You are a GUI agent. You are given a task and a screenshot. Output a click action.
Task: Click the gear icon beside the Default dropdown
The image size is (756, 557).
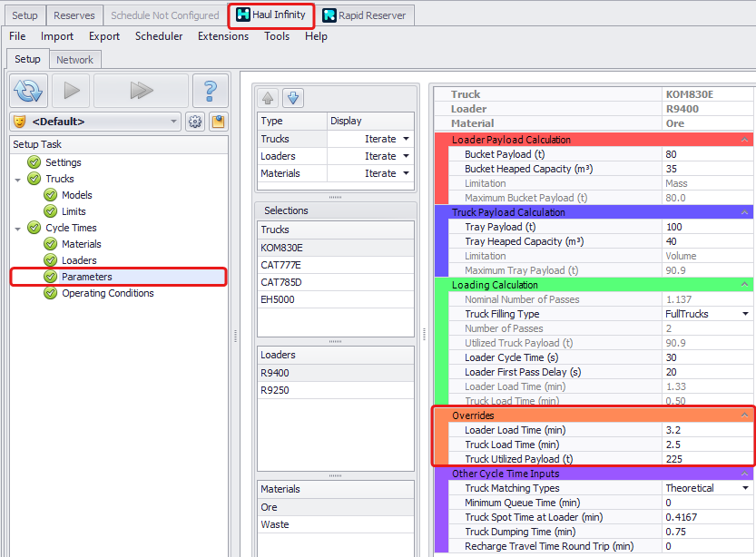click(194, 122)
